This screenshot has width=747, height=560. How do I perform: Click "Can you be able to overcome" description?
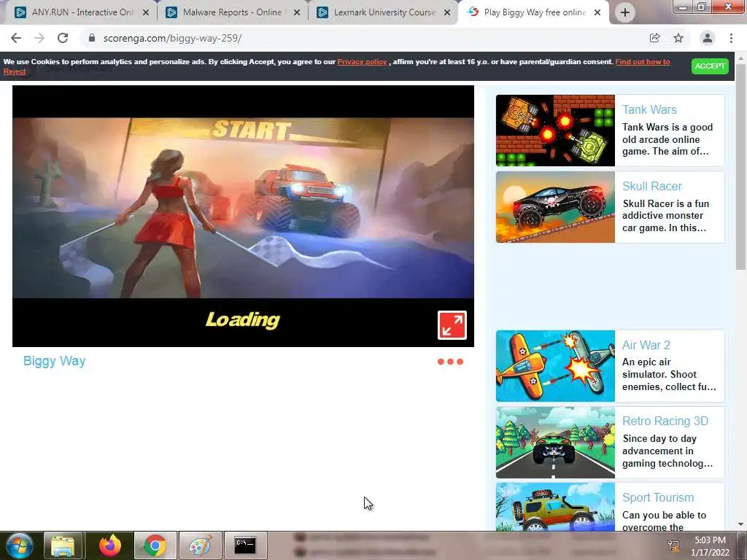(x=664, y=521)
